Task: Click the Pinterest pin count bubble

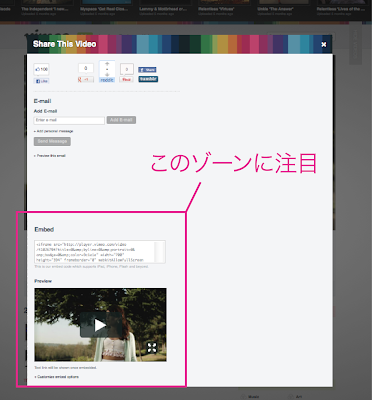Action: 127,69
